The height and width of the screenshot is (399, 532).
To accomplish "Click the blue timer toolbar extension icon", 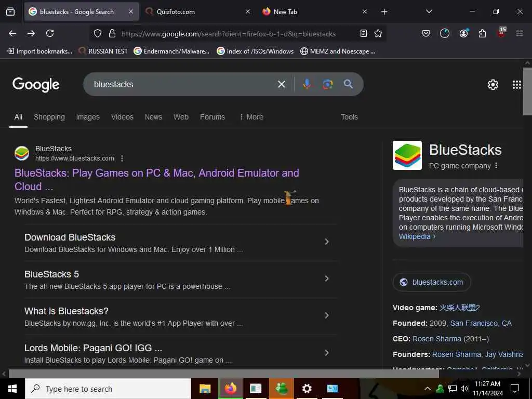I will [x=445, y=33].
